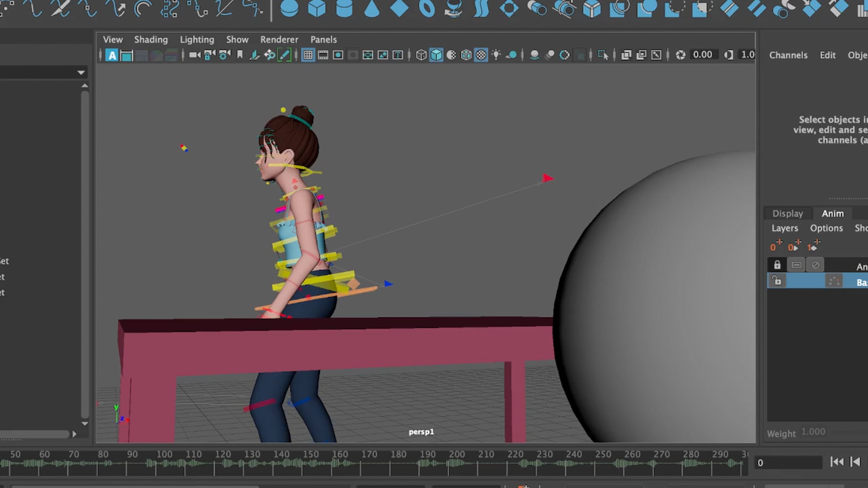
Task: Click the select camera icon
Action: tap(195, 55)
